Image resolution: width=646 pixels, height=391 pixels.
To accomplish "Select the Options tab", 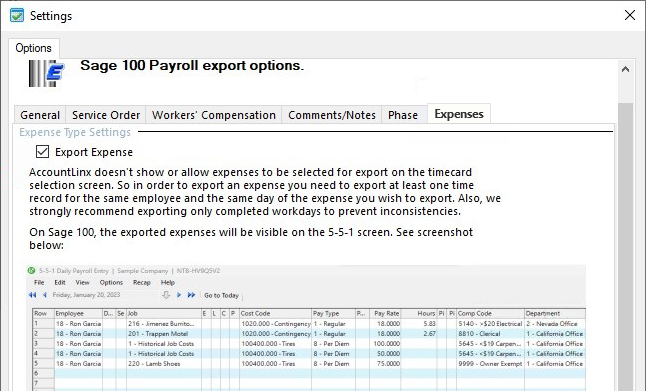I will pyautogui.click(x=33, y=48).
